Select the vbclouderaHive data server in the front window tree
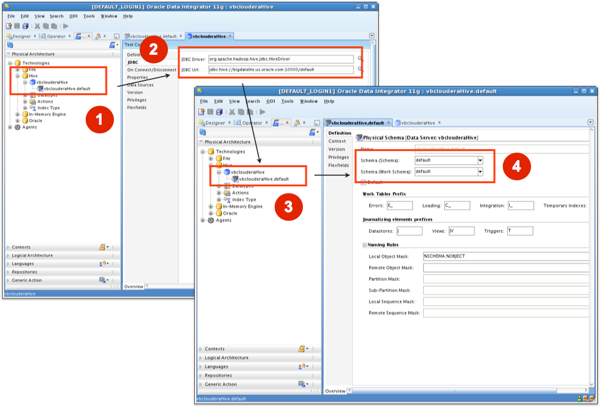The image size is (600, 407). click(248, 172)
